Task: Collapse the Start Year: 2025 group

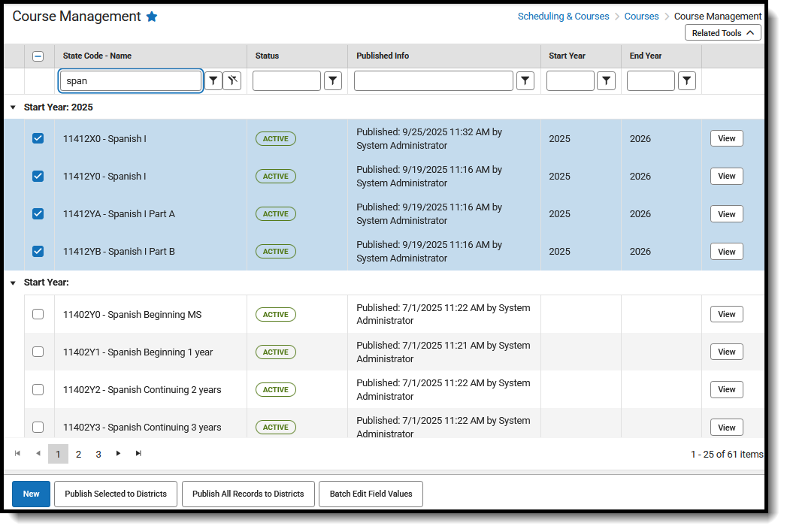Action: (13, 107)
